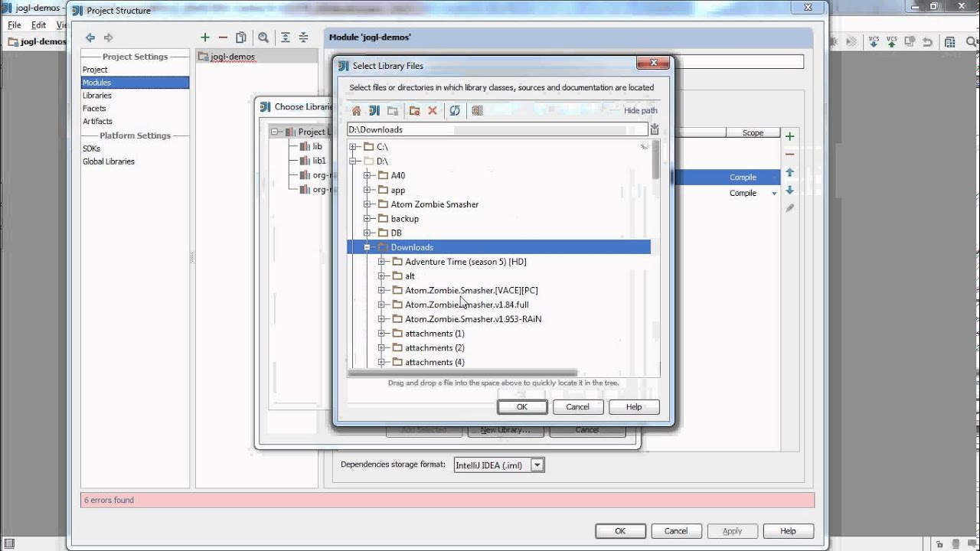Click the red X delete icon in file chooser
Screen dimensions: 980x551
[x=433, y=111]
